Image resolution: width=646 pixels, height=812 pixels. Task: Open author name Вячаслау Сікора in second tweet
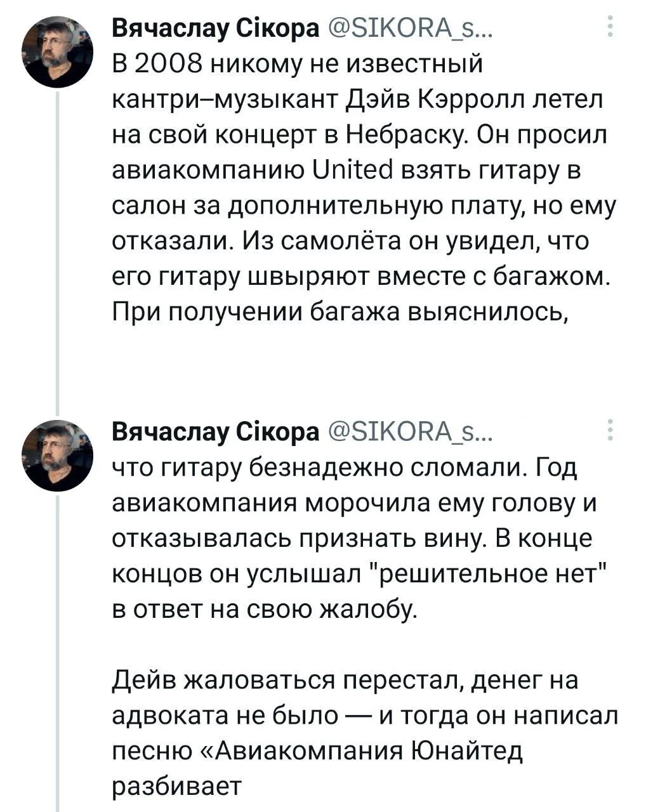point(216,432)
